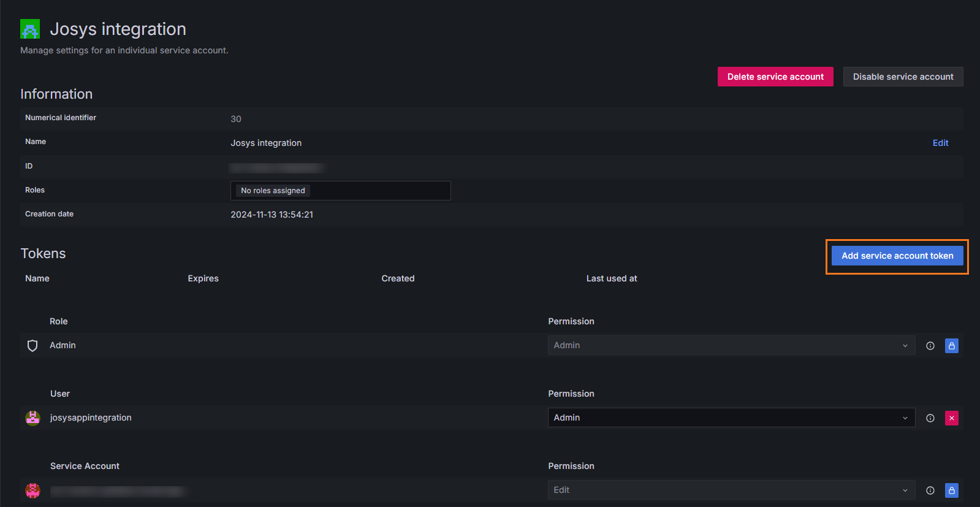Click the josysappintegration user name
Image resolution: width=980 pixels, height=507 pixels.
pyautogui.click(x=91, y=417)
